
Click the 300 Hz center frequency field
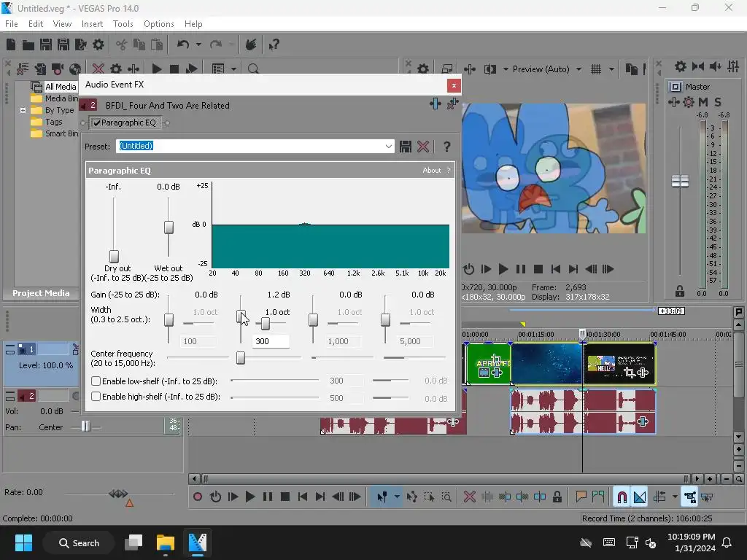pyautogui.click(x=271, y=341)
